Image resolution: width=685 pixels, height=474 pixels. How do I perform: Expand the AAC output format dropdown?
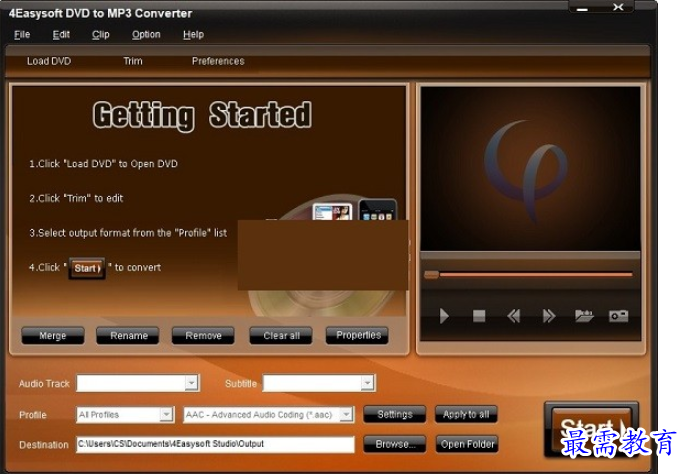tap(346, 414)
